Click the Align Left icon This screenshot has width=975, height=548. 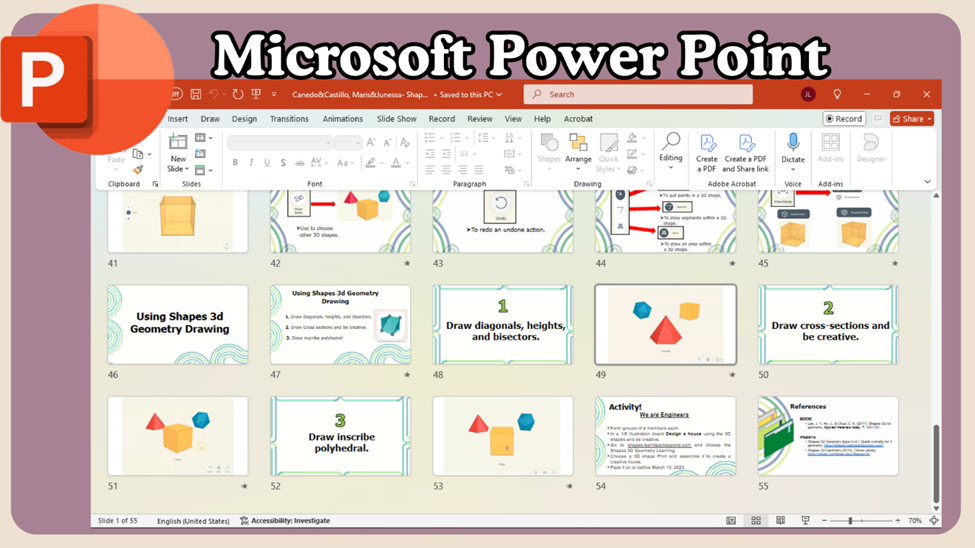[430, 169]
